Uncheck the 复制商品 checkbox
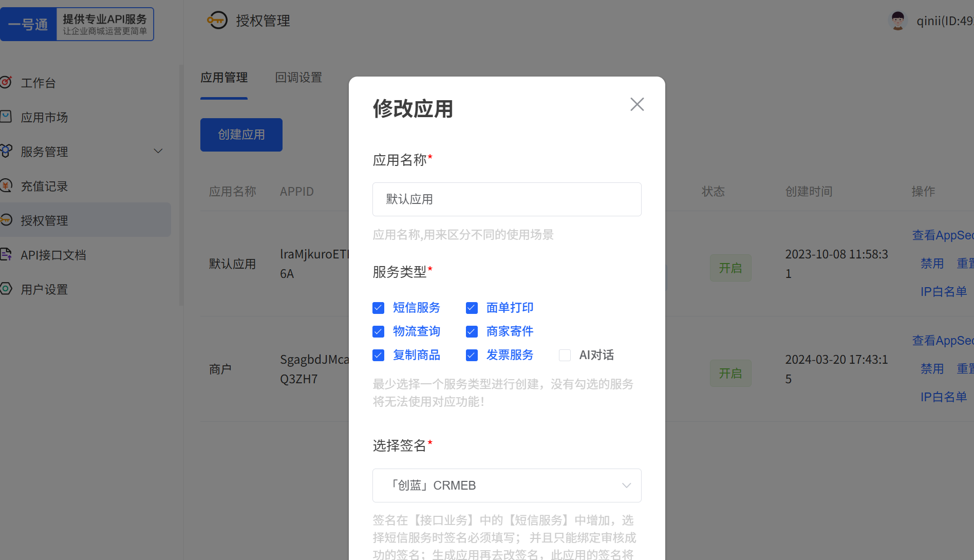 (378, 355)
